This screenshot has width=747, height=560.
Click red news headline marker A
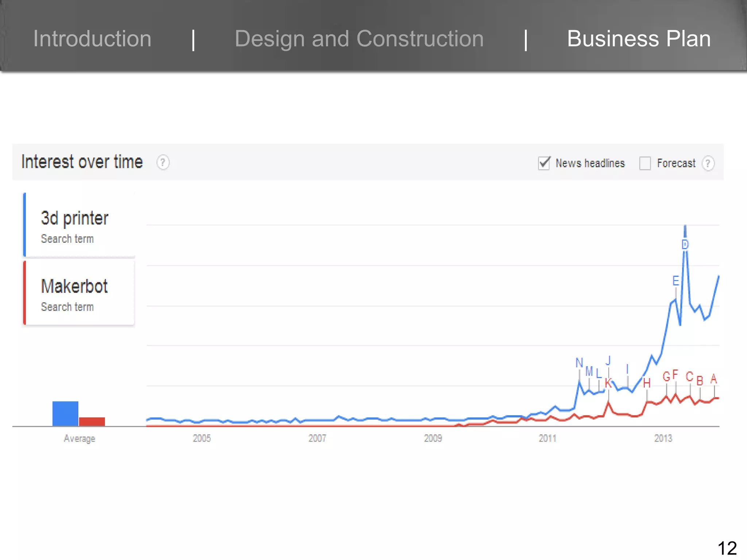714,379
